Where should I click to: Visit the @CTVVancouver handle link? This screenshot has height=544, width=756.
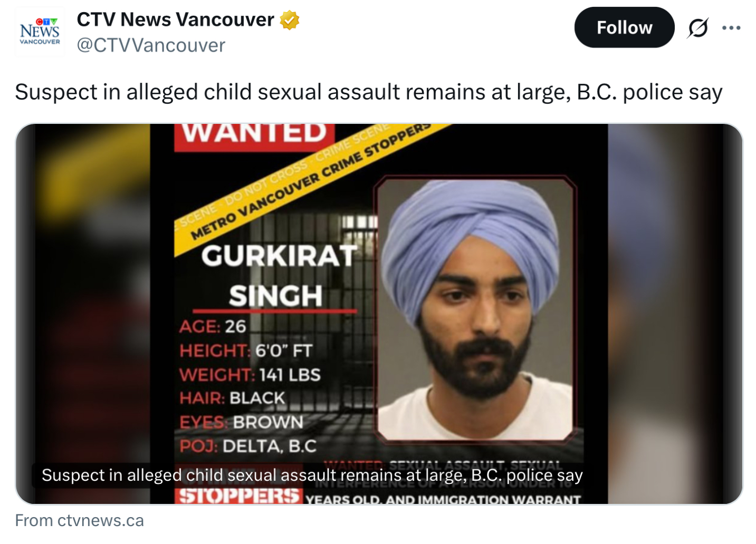click(151, 45)
